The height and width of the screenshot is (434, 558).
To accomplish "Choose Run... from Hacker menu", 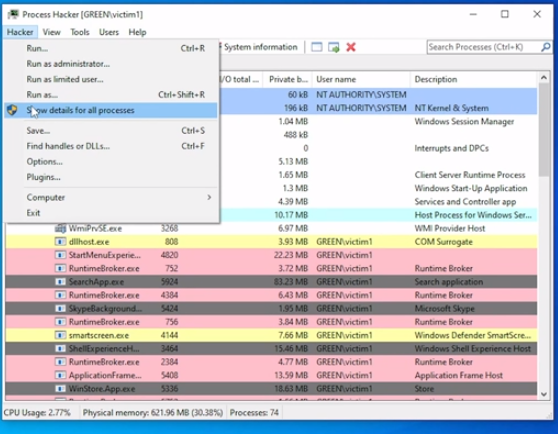I will [x=111, y=48].
